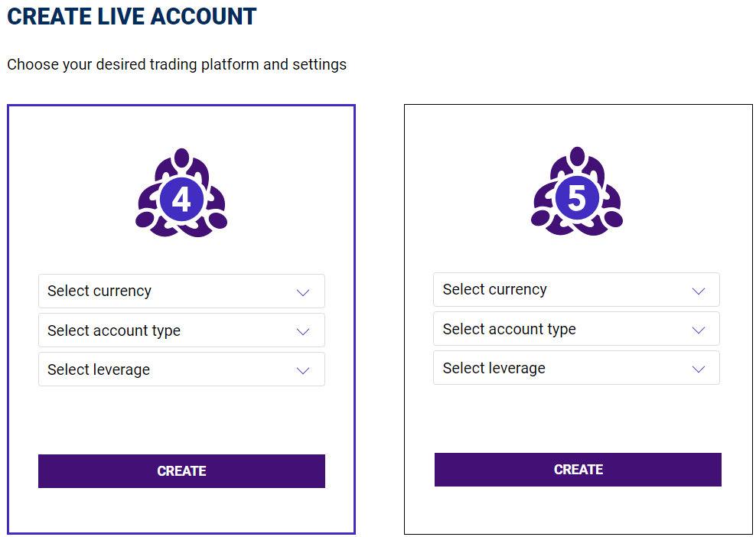This screenshot has width=756, height=537.
Task: Click the MetaTrader 4 logo icon
Action: point(181,193)
